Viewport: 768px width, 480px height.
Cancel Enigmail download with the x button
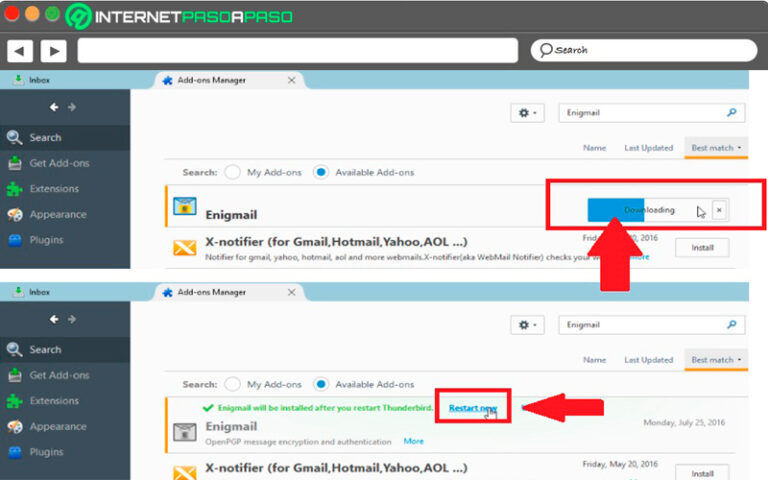tap(719, 210)
